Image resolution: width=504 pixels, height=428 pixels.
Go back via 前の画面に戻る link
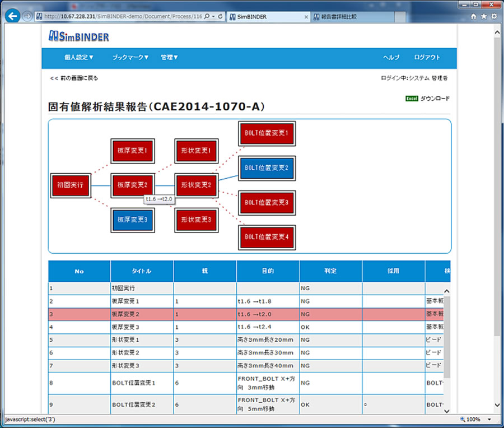[x=74, y=78]
